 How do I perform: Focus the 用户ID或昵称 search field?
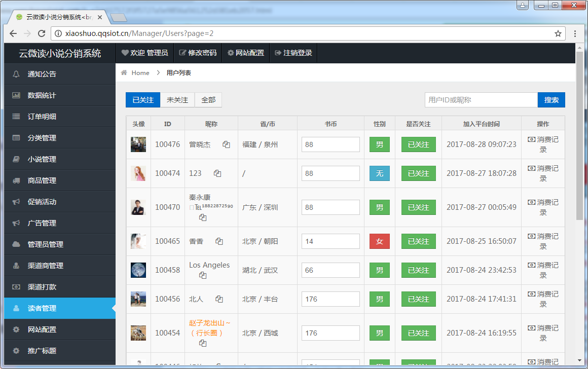point(481,100)
